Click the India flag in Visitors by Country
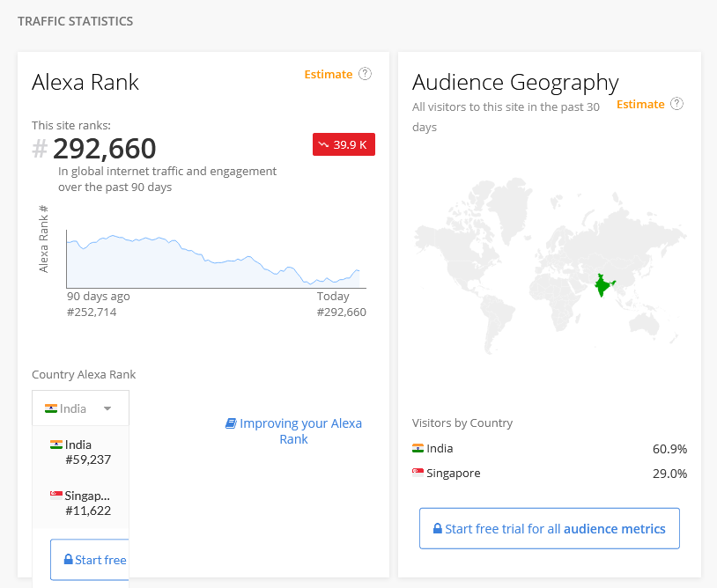Image resolution: width=717 pixels, height=588 pixels. (x=418, y=448)
